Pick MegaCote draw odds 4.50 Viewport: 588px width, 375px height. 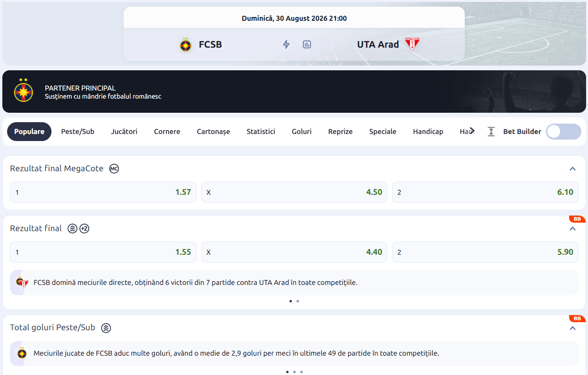point(294,192)
